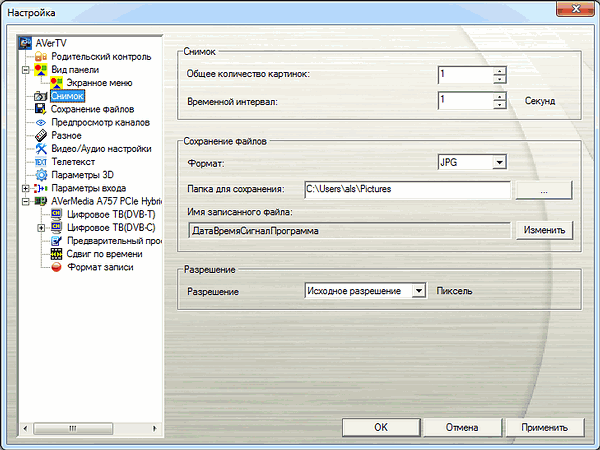This screenshot has width=600, height=450.
Task: Click the Разное remote control icon
Action: pos(41,135)
